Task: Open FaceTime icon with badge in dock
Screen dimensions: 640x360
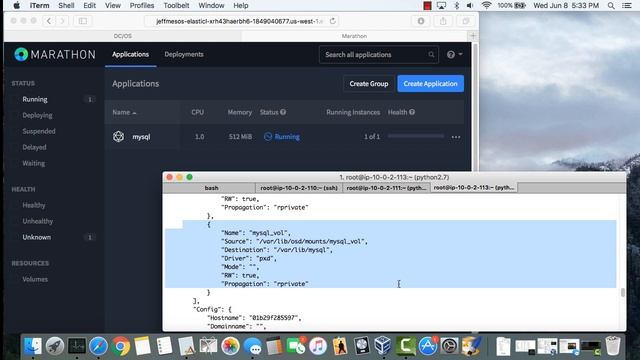Action: 296,346
